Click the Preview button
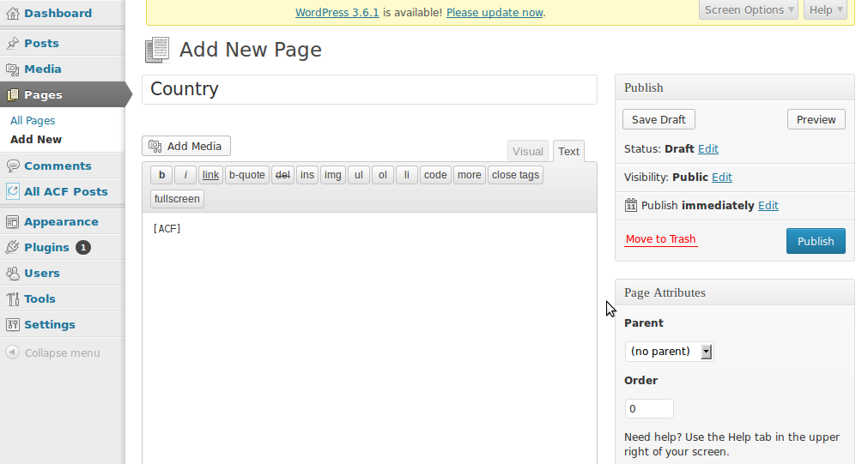868x464 pixels. [x=816, y=119]
